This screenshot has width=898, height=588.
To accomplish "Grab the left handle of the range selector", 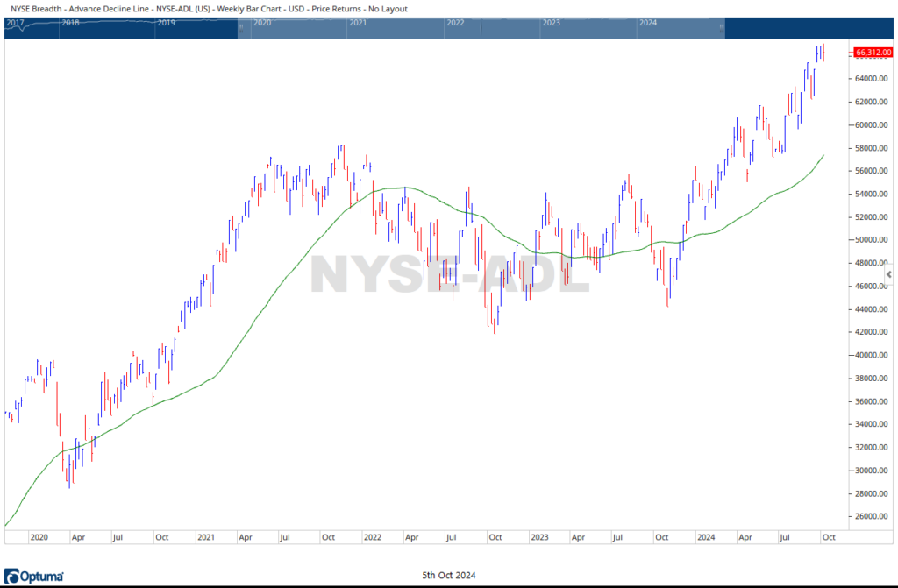I will [x=239, y=27].
